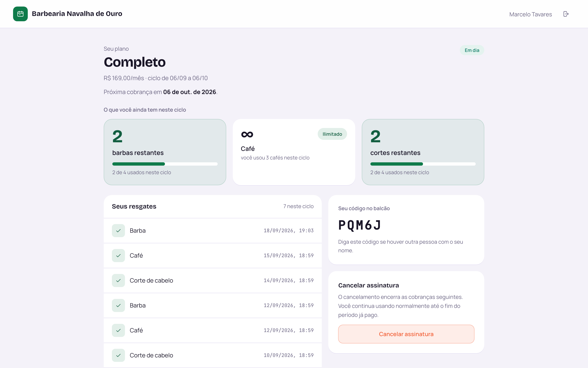Select the barbas restantes card number 2
588x368 pixels.
pos(117,136)
